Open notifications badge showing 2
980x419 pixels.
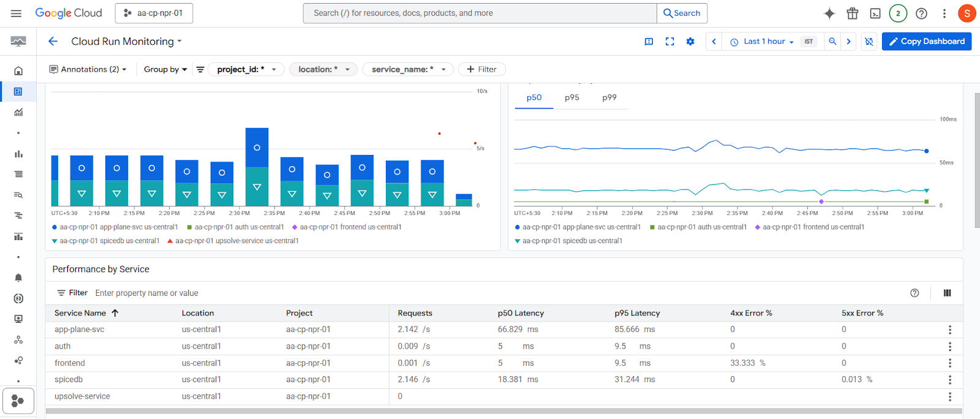coord(898,13)
